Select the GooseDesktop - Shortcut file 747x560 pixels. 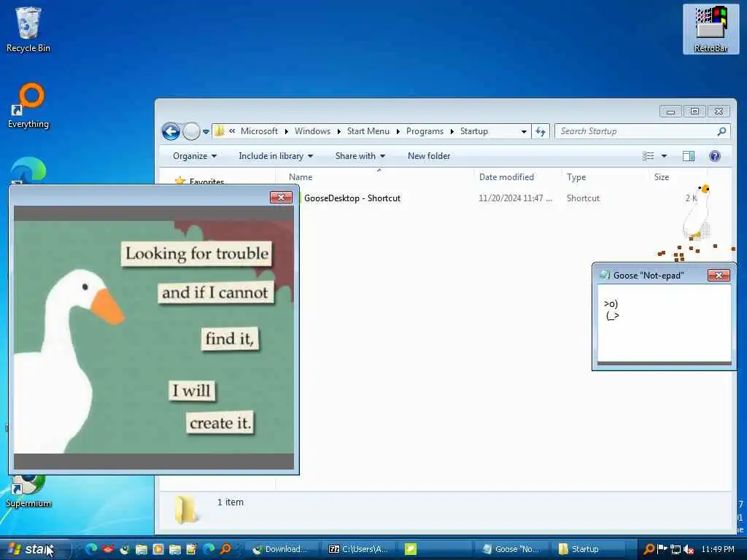pos(352,198)
